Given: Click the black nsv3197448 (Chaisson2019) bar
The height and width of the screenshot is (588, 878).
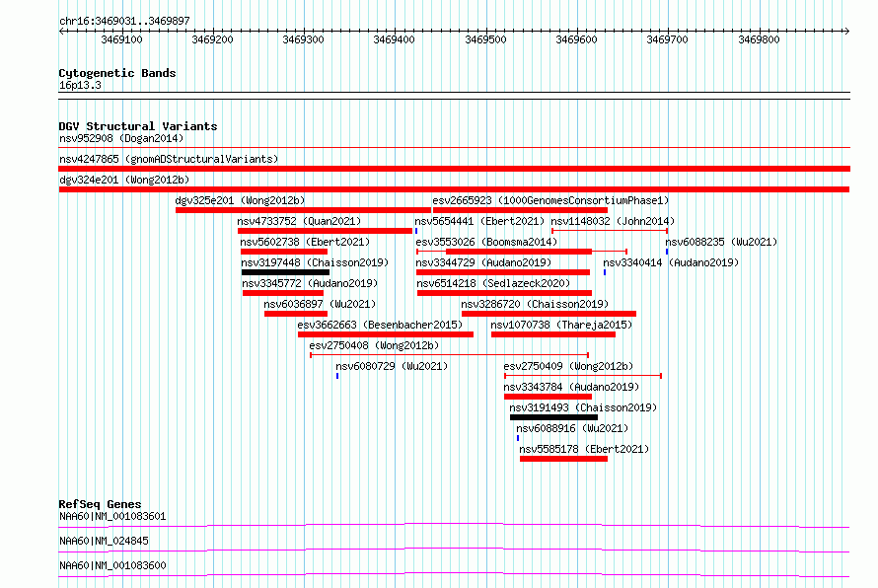Looking at the screenshot, I should [x=285, y=272].
